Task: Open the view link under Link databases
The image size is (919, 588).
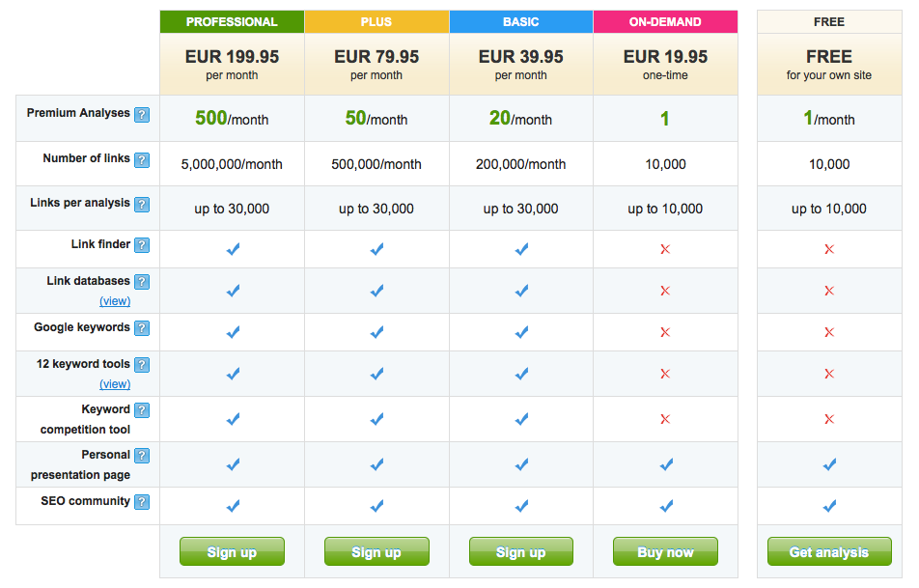Action: (x=115, y=300)
